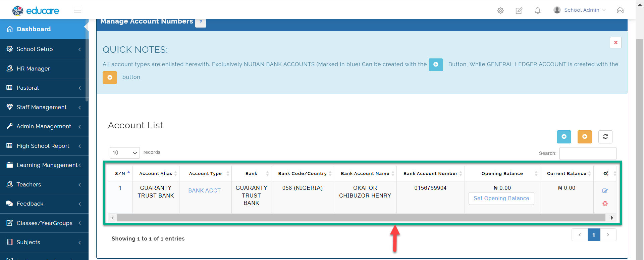Sort by Account Alias column
The image size is (644, 260).
(156, 174)
